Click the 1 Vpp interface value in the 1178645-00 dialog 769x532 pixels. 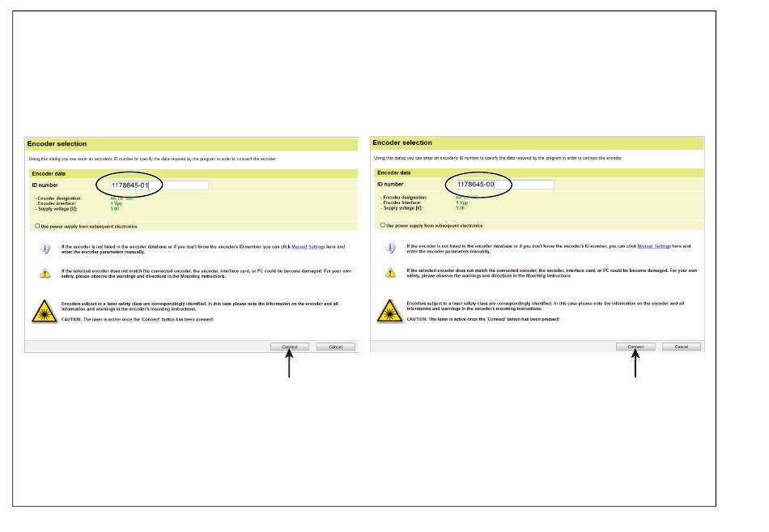(x=461, y=202)
